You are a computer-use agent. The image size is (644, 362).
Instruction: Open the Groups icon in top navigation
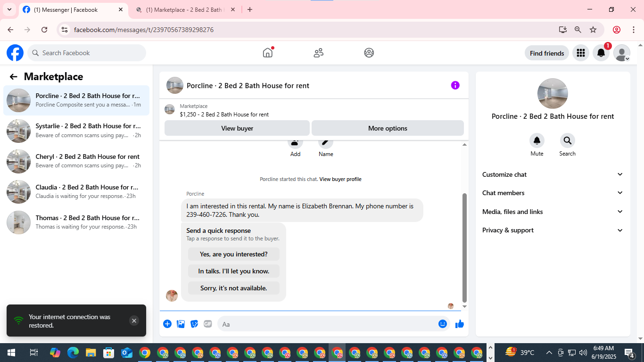[x=369, y=53]
